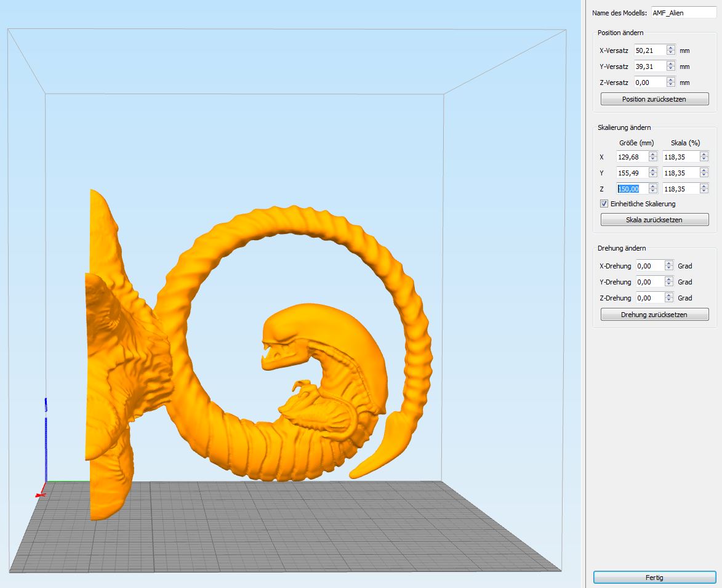Decrease X-Drehung with down arrow
The height and width of the screenshot is (588, 722).
coord(669,268)
